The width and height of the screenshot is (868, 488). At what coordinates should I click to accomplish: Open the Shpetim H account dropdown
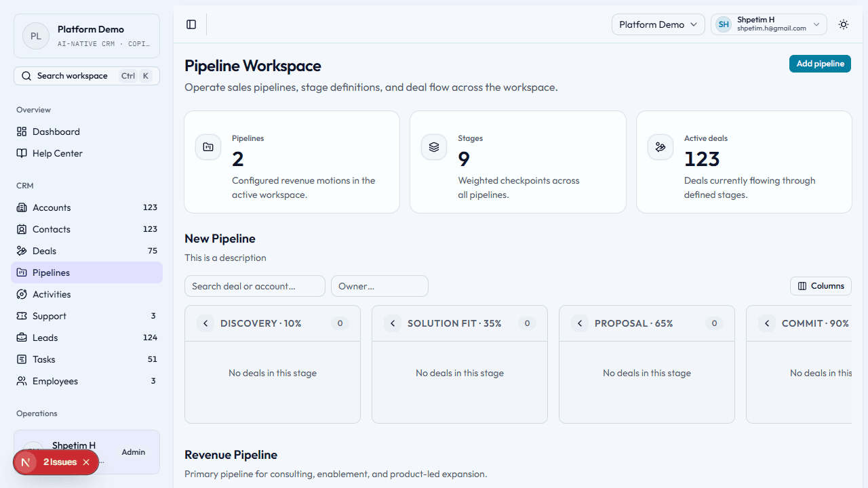(768, 24)
